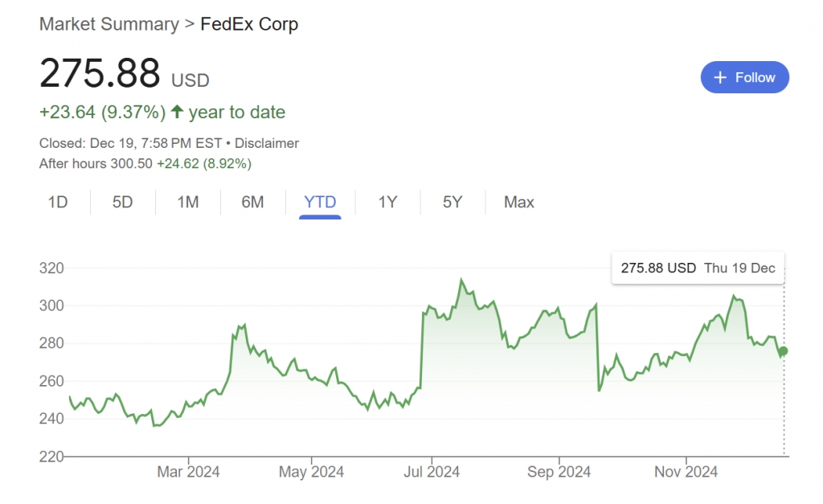823x504 pixels.
Task: Show the 1M price chart
Action: click(188, 202)
